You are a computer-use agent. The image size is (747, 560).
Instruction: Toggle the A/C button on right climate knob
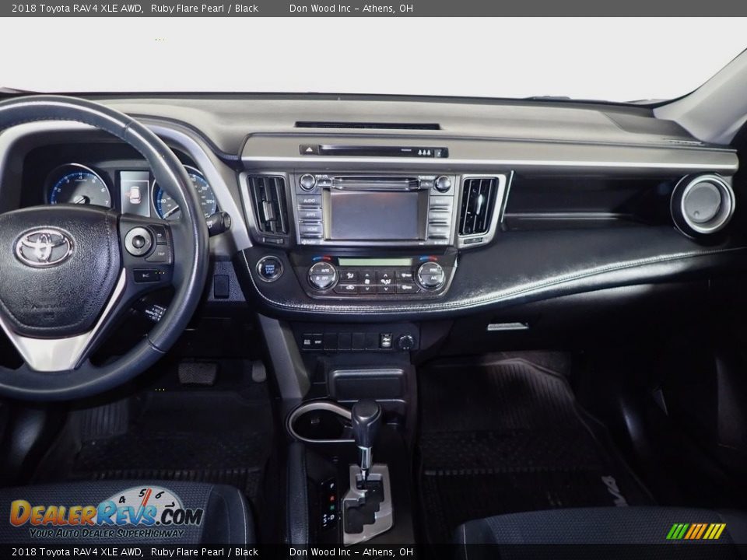(430, 275)
